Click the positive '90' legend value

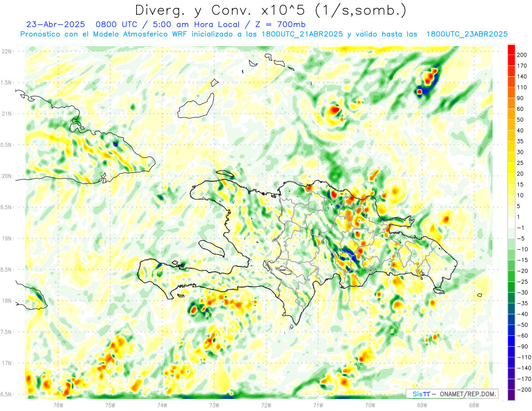(x=520, y=98)
